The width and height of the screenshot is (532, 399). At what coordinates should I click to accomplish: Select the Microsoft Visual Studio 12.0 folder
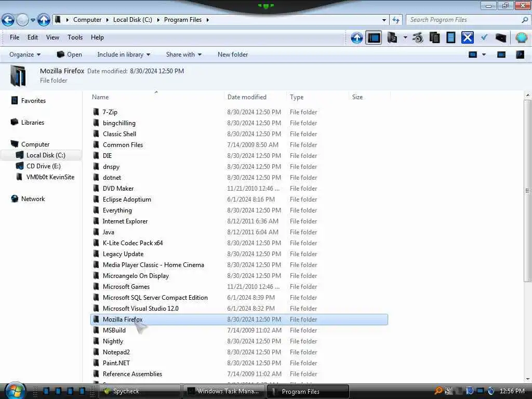point(239,309)
